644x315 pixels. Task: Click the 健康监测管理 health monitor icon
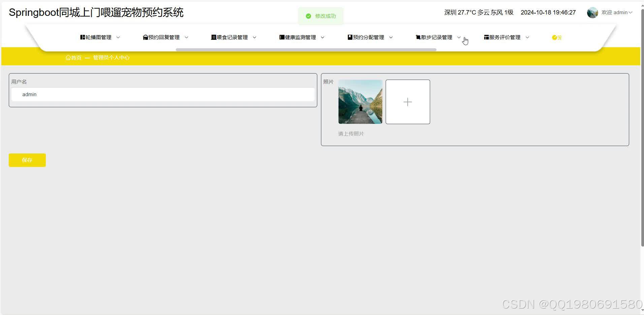(281, 37)
